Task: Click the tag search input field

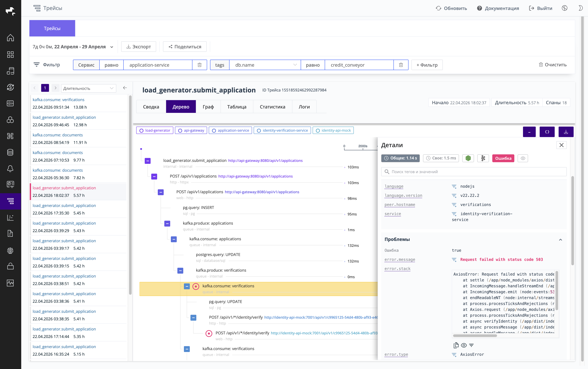Action: [474, 172]
